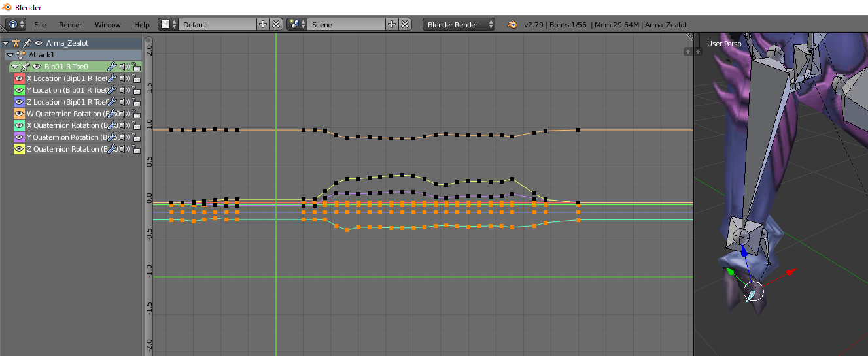Toggle modifiers wrench on X Location row

112,78
